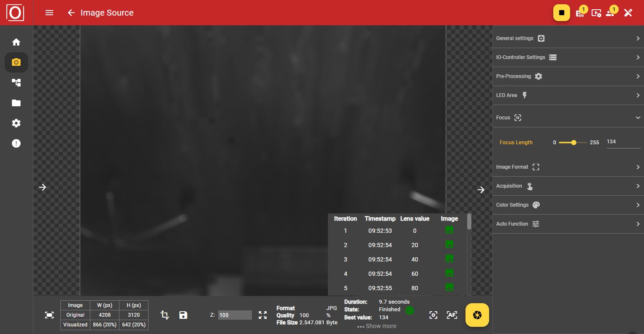Image resolution: width=644 pixels, height=334 pixels.
Task: Click the alert/notifications icon in the sidebar
Action: coord(16,143)
